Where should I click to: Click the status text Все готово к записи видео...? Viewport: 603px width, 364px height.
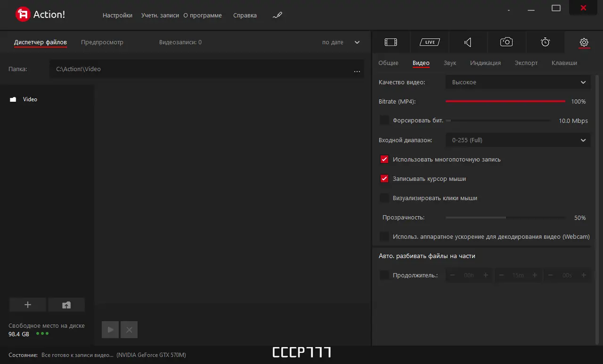point(78,355)
